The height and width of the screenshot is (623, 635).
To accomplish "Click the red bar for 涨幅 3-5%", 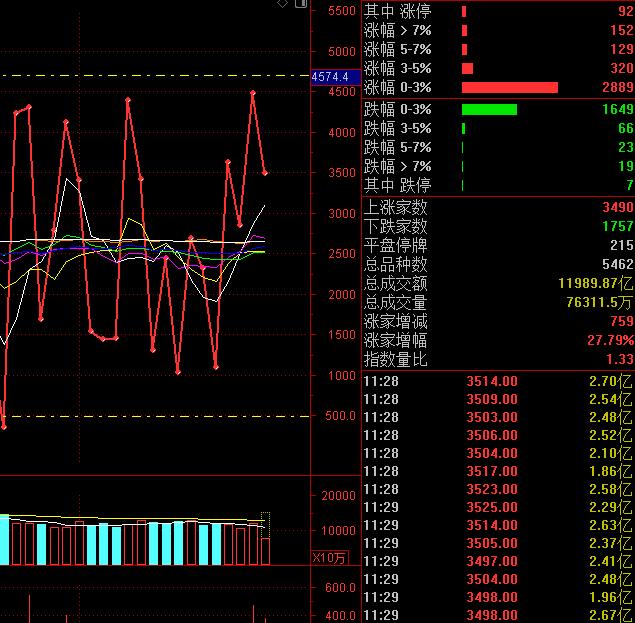I will [467, 68].
